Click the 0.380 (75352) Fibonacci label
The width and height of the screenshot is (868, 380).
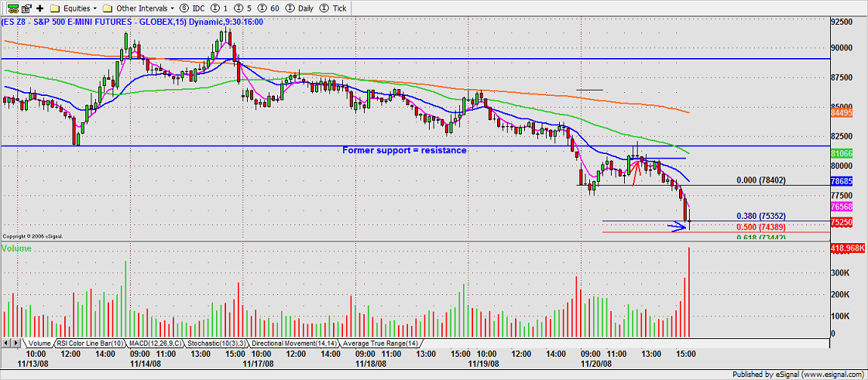pyautogui.click(x=761, y=216)
